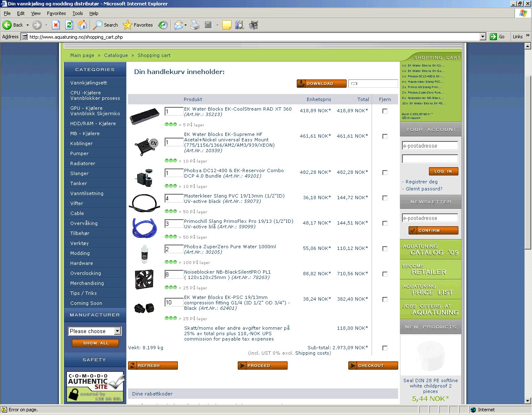Tick Fjern for Primochill PrimoFlex Pro
Viewport: 532px width, 415px height.
pyautogui.click(x=385, y=223)
